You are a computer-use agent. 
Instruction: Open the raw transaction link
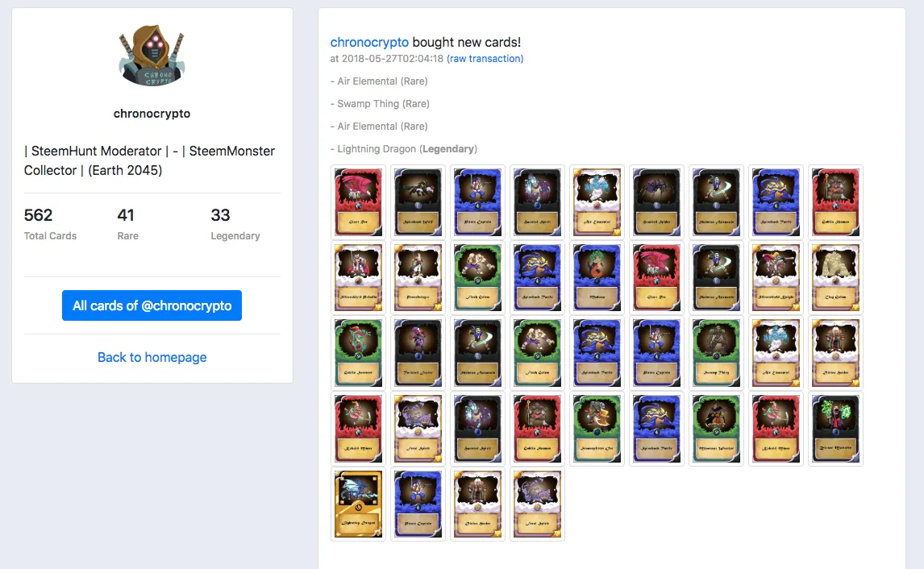pos(485,59)
